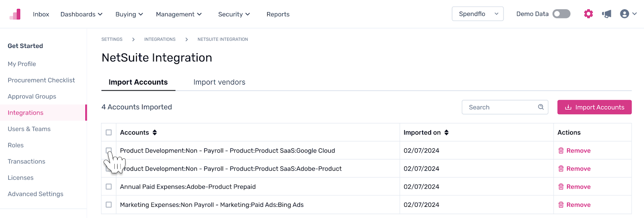Go to SETTINGS breadcrumb link
Screen dimensions: 644x218
click(112, 39)
